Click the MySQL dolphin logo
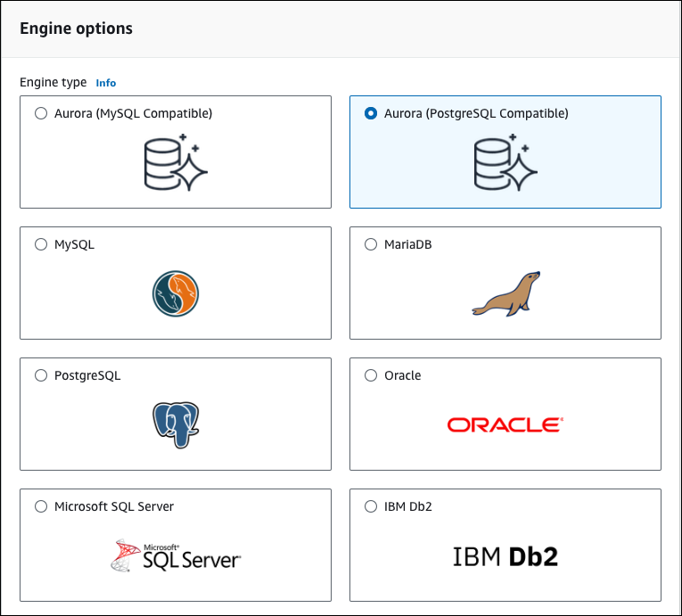This screenshot has width=682, height=616. (176, 293)
